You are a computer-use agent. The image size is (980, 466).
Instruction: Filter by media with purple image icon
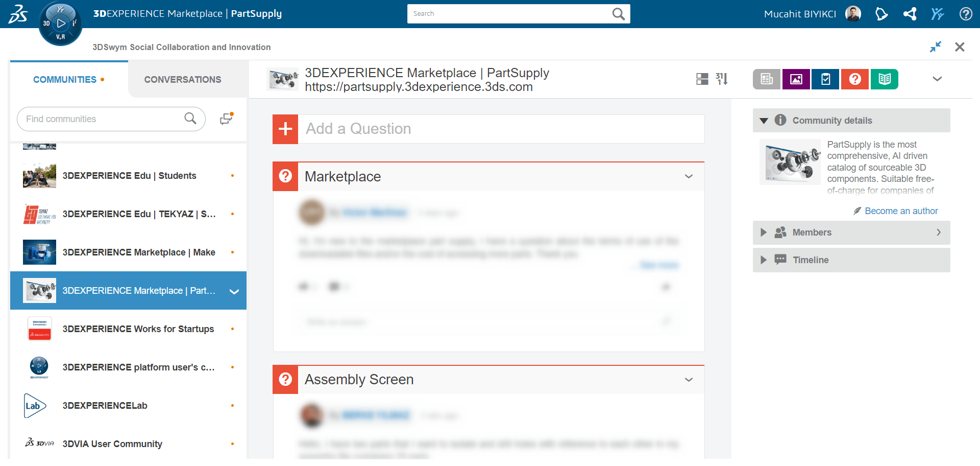[796, 79]
